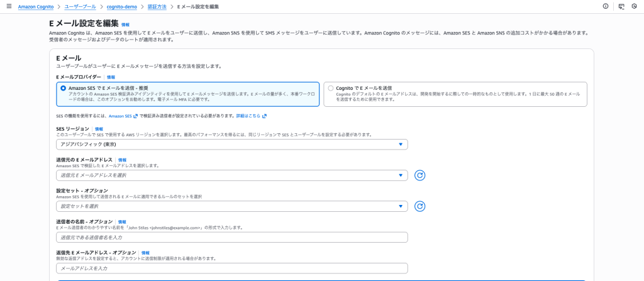Focus the 返信先 E メールアドレス input field
This screenshot has height=281, width=644.
[x=231, y=268]
